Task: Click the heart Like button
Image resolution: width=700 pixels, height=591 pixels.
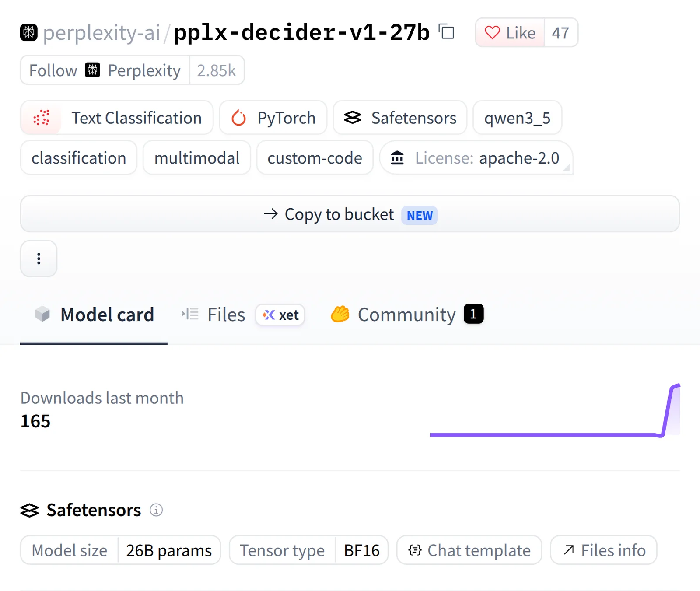Action: [x=510, y=33]
